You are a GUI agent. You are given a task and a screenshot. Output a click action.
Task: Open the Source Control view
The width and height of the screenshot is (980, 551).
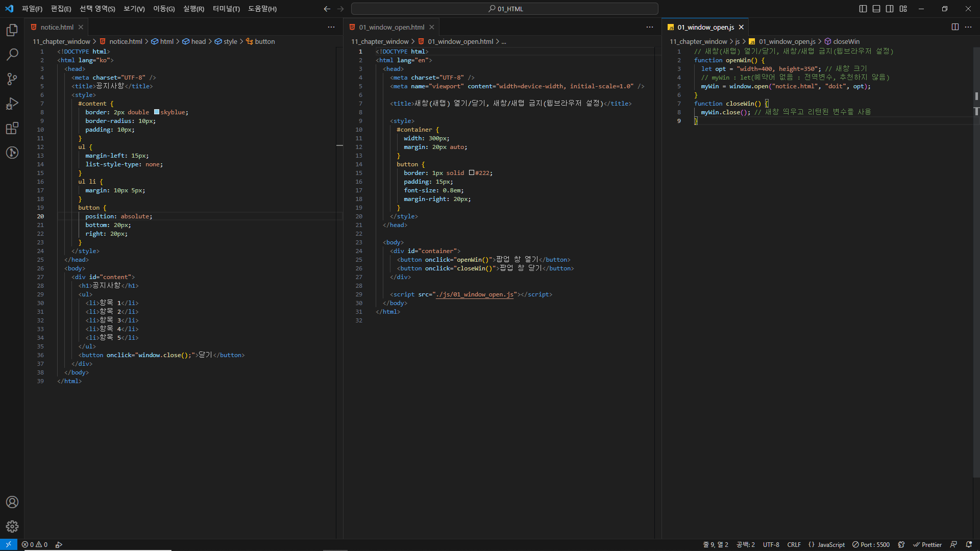tap(12, 79)
